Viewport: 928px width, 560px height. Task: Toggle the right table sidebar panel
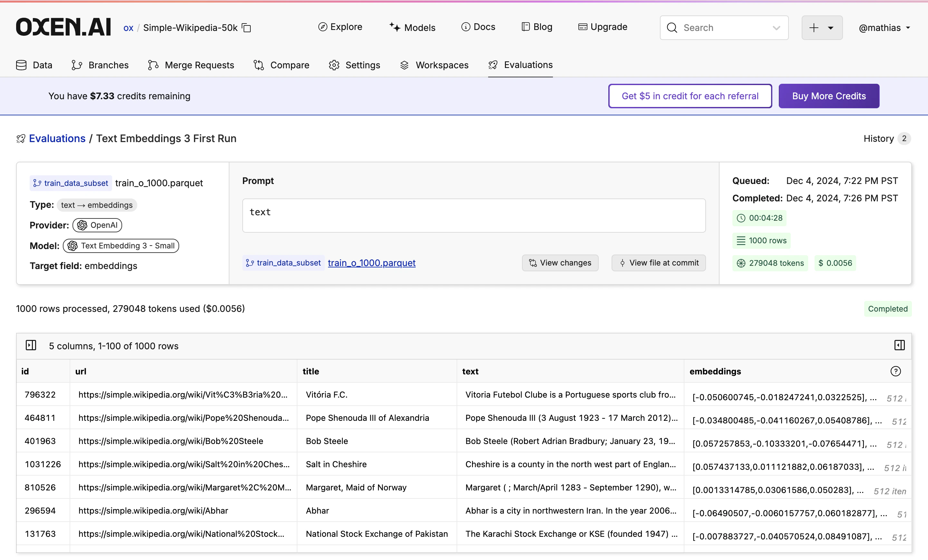point(899,345)
